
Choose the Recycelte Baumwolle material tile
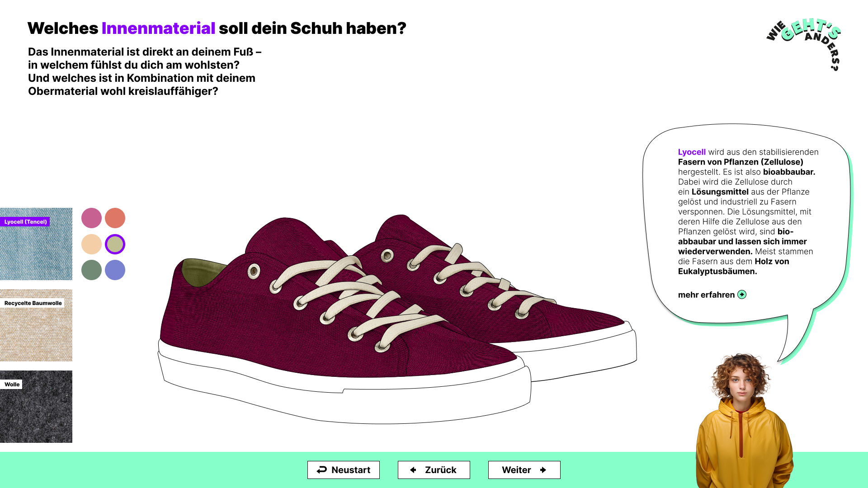pos(36,325)
